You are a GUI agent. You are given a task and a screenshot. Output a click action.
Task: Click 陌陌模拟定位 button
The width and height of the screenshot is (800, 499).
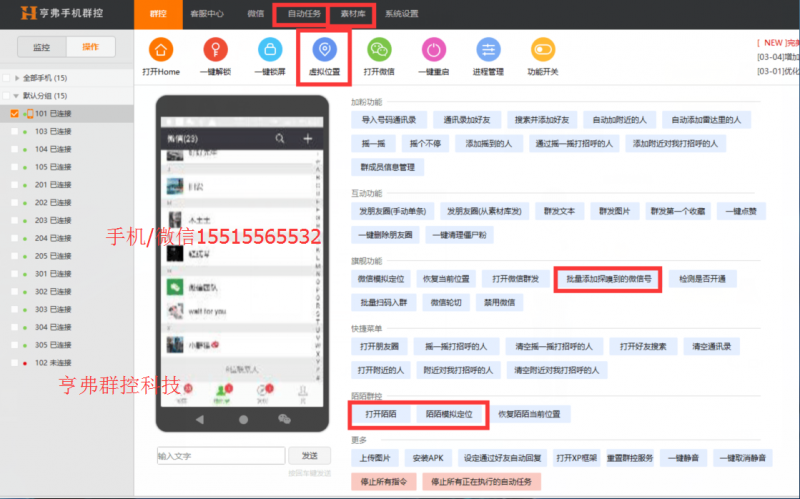coord(449,414)
